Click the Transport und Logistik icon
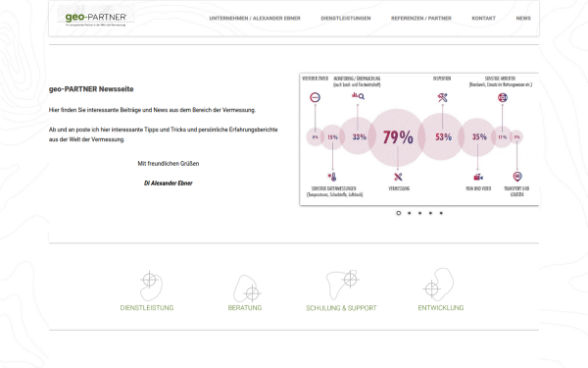Image resolution: width=588 pixels, height=368 pixels. [517, 176]
